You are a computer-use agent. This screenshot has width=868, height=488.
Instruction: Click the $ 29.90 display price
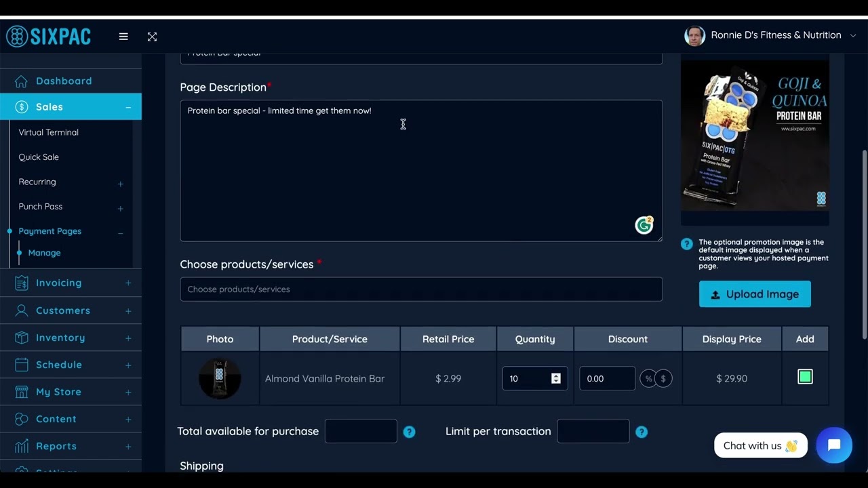click(x=732, y=378)
